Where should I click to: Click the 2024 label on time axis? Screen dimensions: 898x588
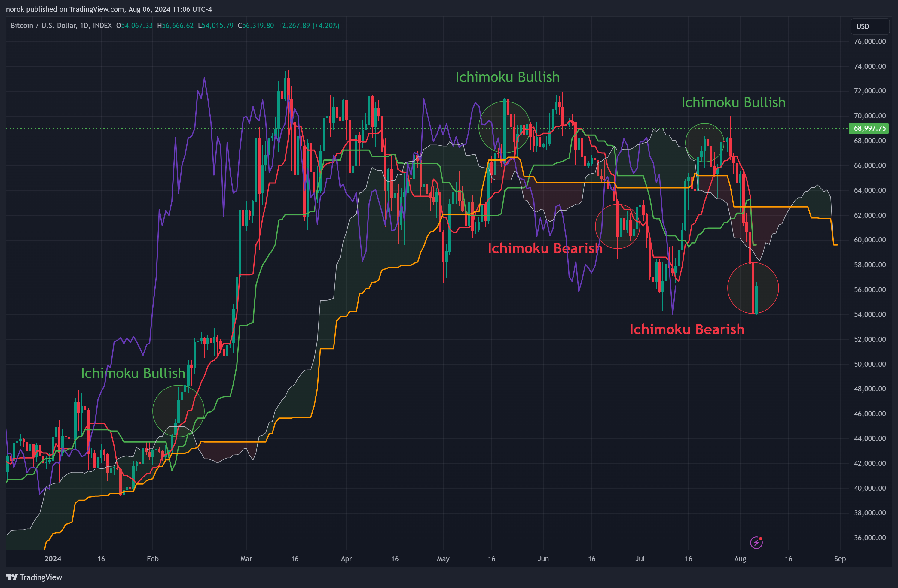pyautogui.click(x=53, y=559)
